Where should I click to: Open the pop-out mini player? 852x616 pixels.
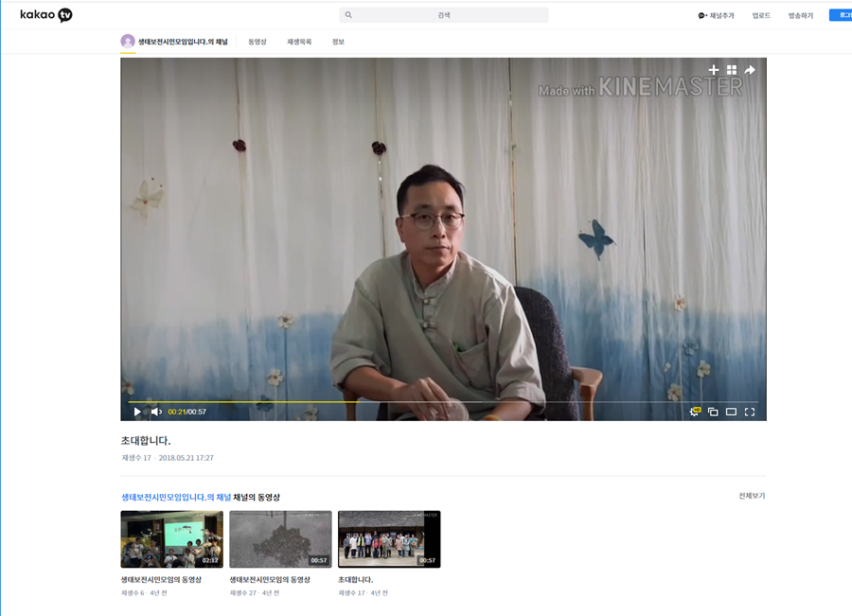tap(713, 412)
